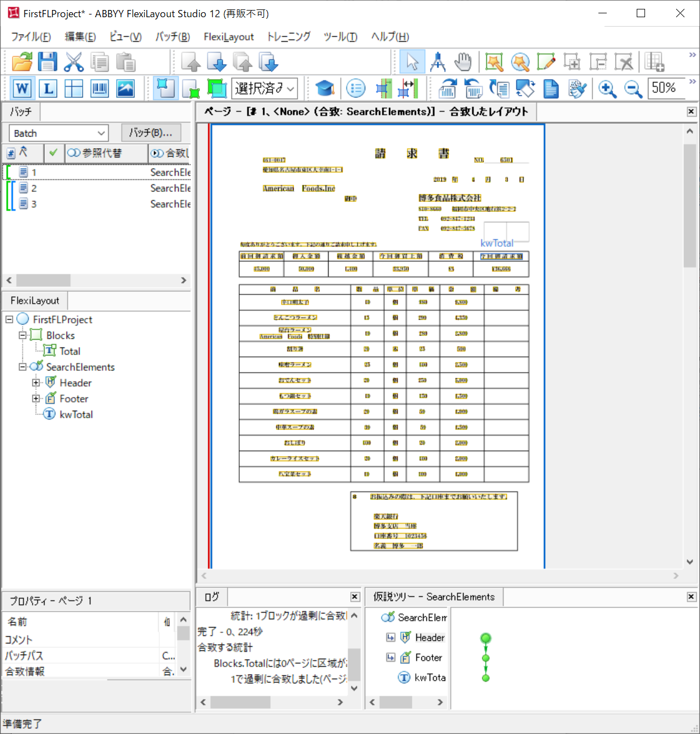This screenshot has width=700, height=734.
Task: Select the Hand pan tool
Action: 463,62
